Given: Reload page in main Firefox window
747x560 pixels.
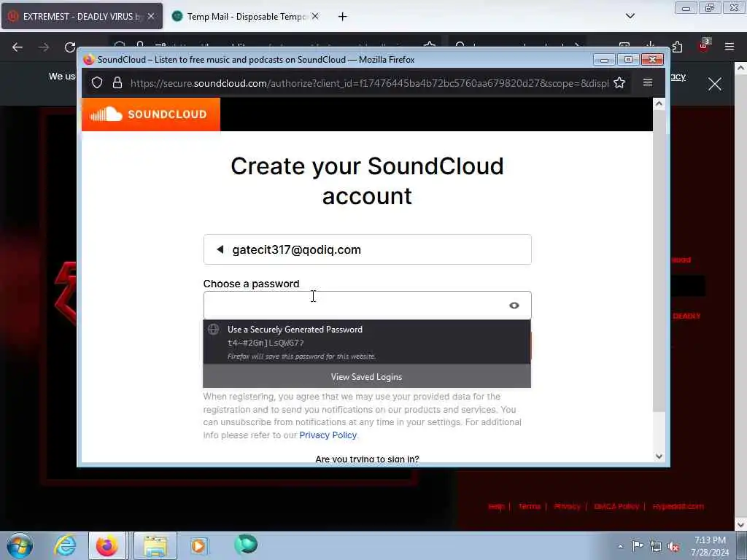Looking at the screenshot, I should pyautogui.click(x=70, y=47).
